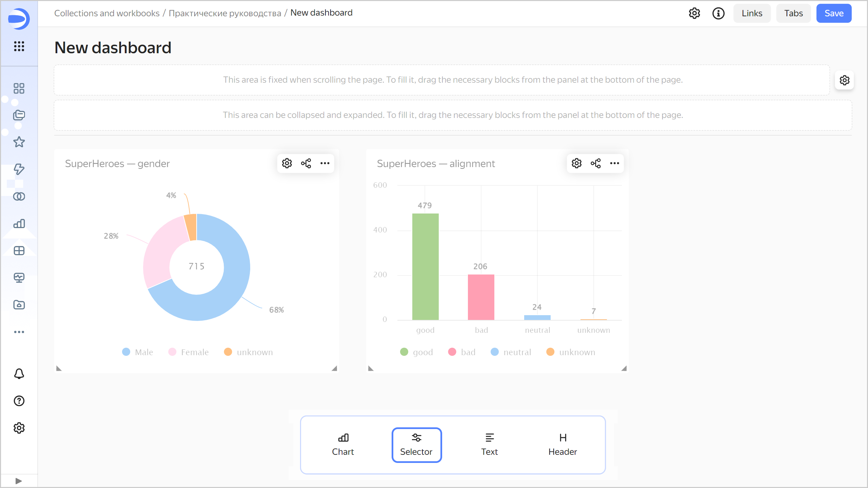Open the notifications bell in sidebar

coord(19,374)
